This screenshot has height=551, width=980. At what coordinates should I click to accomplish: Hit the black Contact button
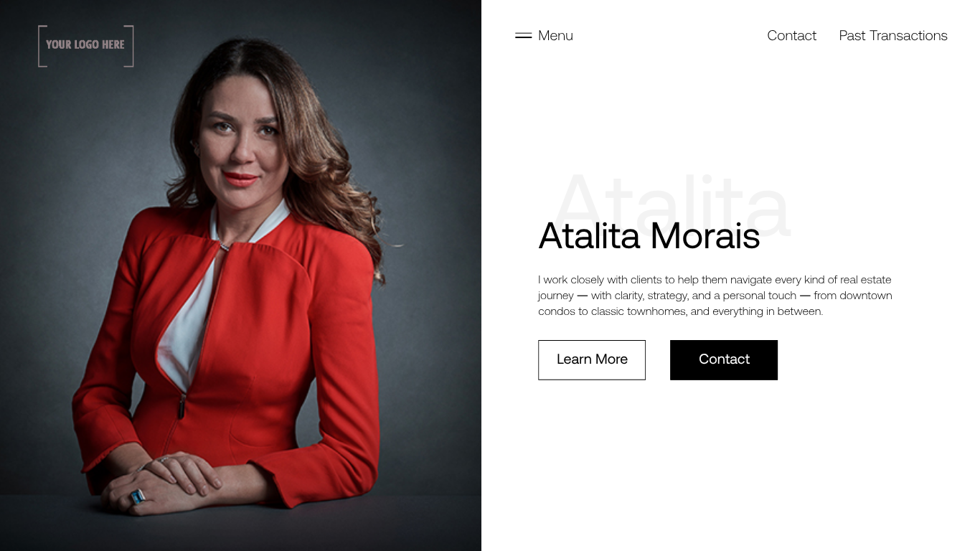724,360
